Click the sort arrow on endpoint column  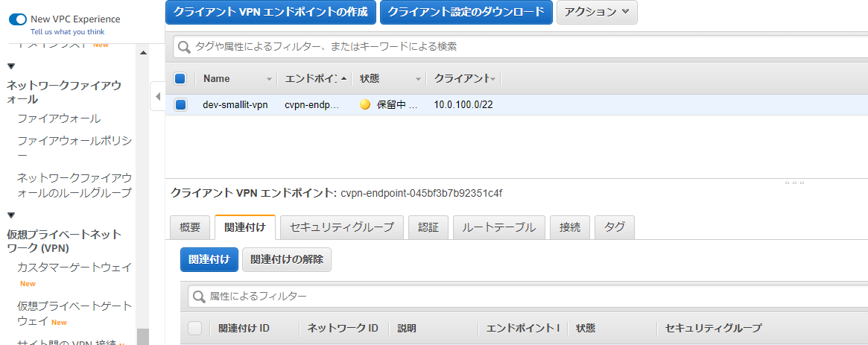pos(343,79)
